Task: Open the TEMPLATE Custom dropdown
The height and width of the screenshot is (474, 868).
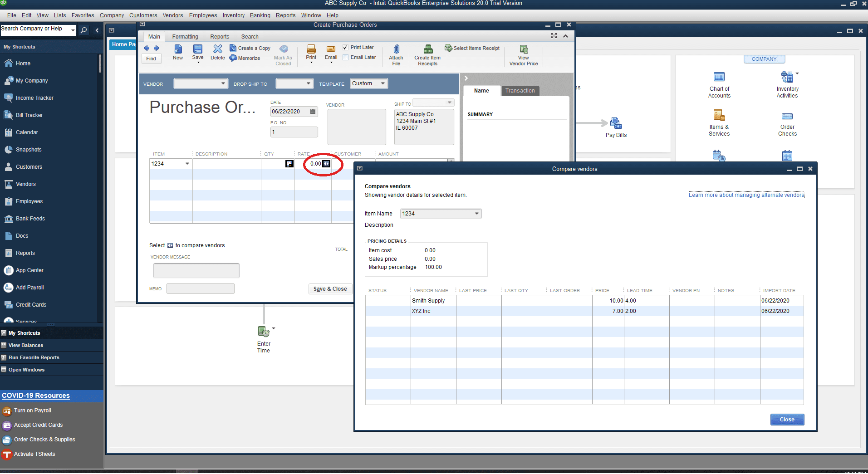Action: 383,83
